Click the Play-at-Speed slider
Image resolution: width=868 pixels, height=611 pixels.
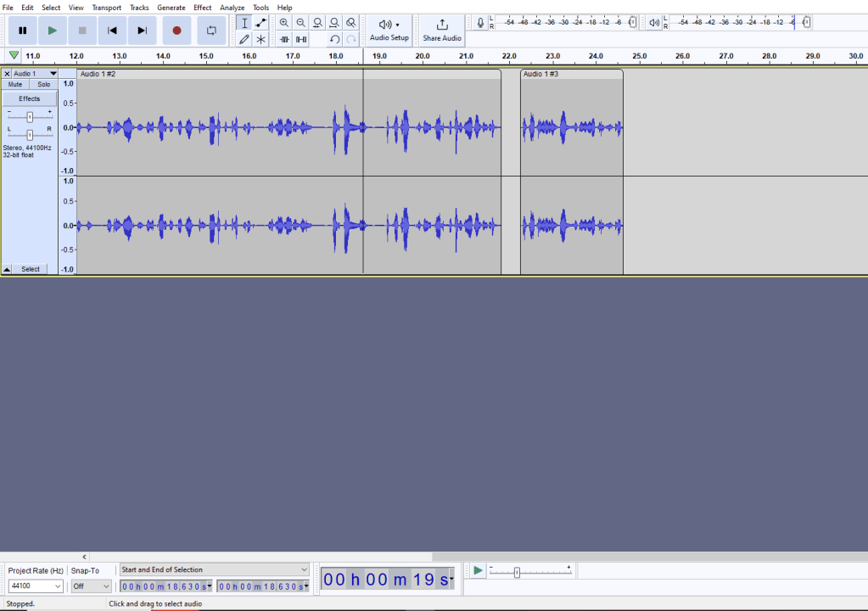click(x=517, y=573)
